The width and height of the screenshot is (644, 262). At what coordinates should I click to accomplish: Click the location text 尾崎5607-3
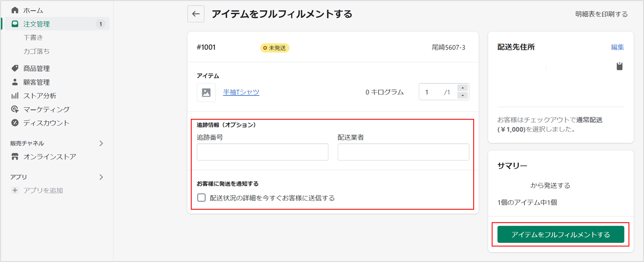449,48
